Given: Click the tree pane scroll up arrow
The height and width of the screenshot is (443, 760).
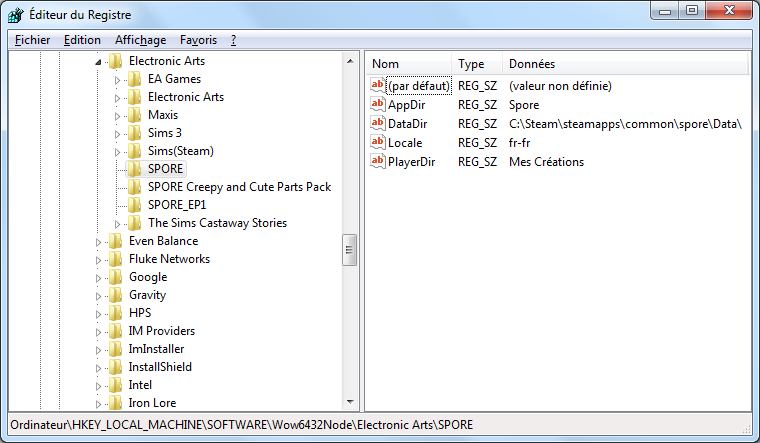Looking at the screenshot, I should 350,61.
